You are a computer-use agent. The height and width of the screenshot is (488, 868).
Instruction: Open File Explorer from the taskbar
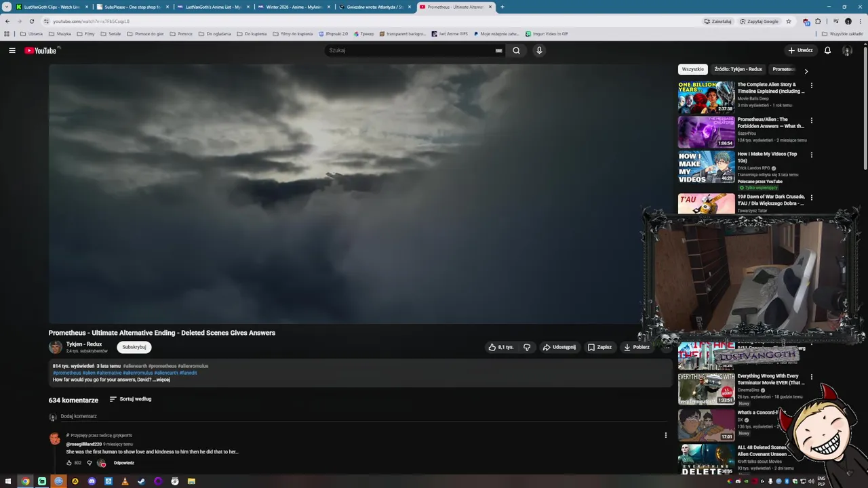pyautogui.click(x=191, y=481)
